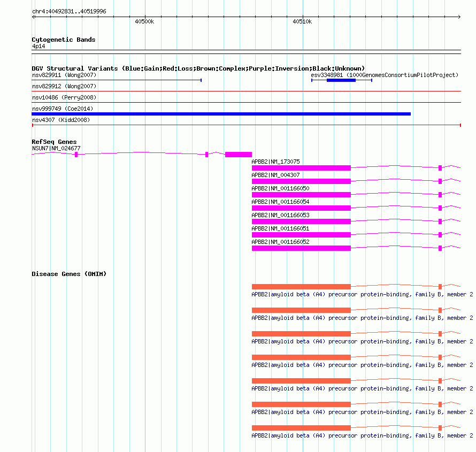Click the right arrowhead of the ruler
476x452 pixels.
459,17
